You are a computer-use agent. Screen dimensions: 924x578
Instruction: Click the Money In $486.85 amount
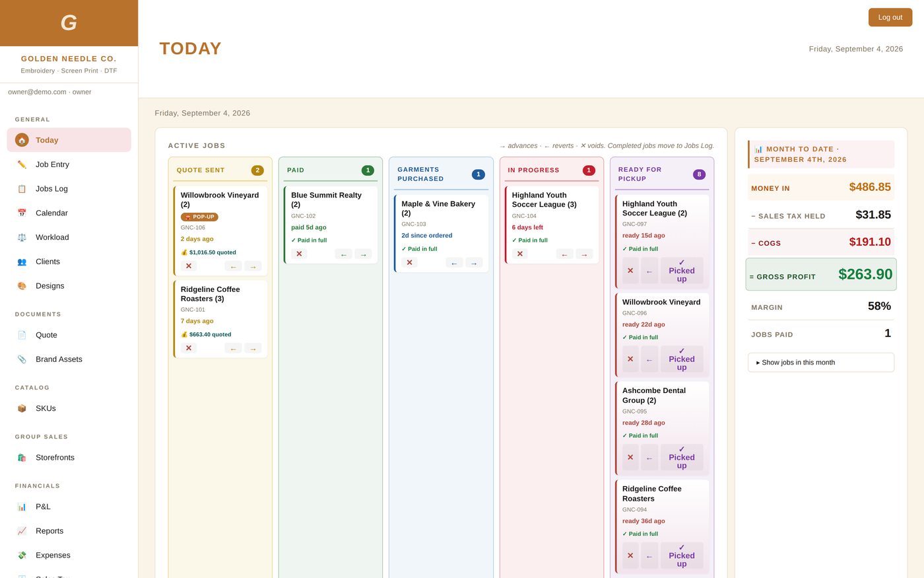point(870,187)
